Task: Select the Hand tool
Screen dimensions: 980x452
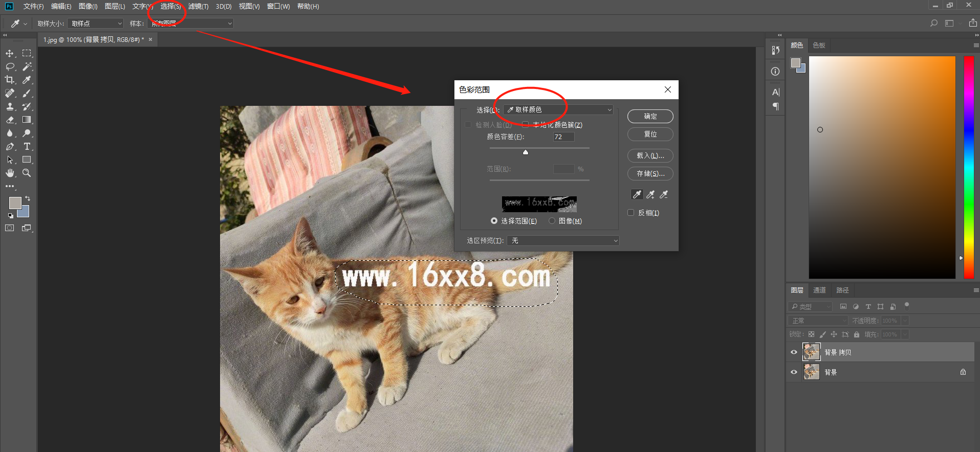Action: [10, 173]
